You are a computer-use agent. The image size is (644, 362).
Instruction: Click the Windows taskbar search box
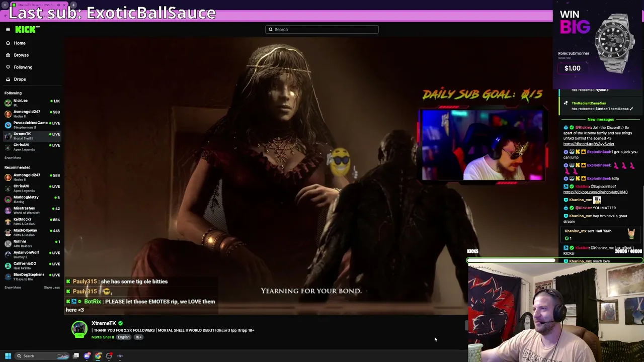tap(42, 356)
